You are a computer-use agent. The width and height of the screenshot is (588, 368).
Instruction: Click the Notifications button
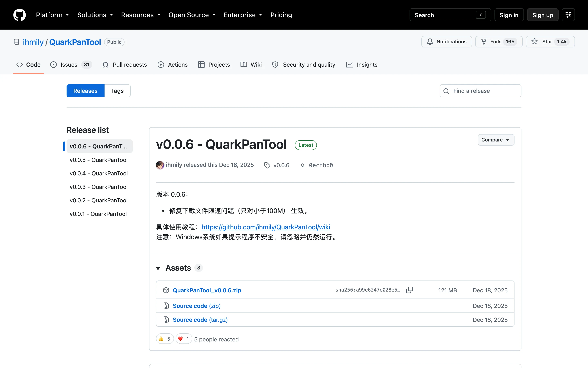point(446,42)
